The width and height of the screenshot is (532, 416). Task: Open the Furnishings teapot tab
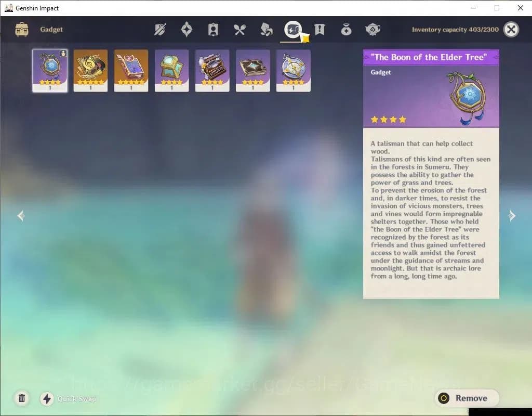pos(373,30)
